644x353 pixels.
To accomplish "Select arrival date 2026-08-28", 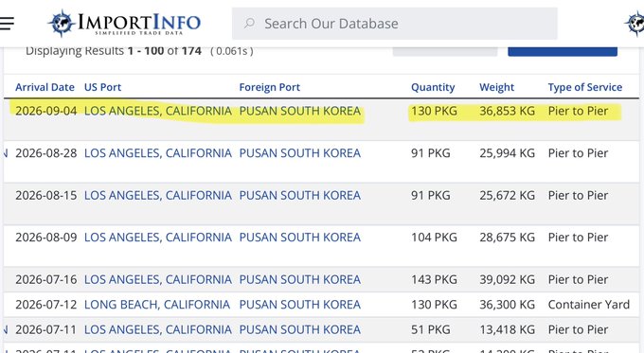I will pos(46,153).
